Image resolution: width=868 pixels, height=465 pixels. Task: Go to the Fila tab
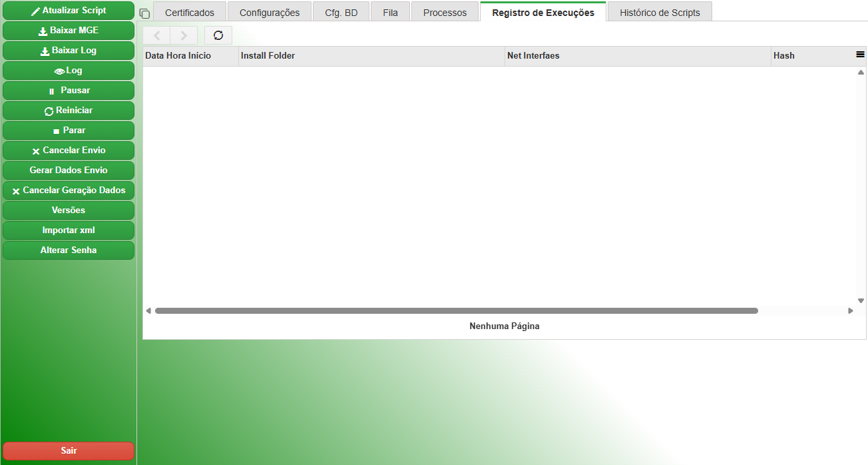391,12
